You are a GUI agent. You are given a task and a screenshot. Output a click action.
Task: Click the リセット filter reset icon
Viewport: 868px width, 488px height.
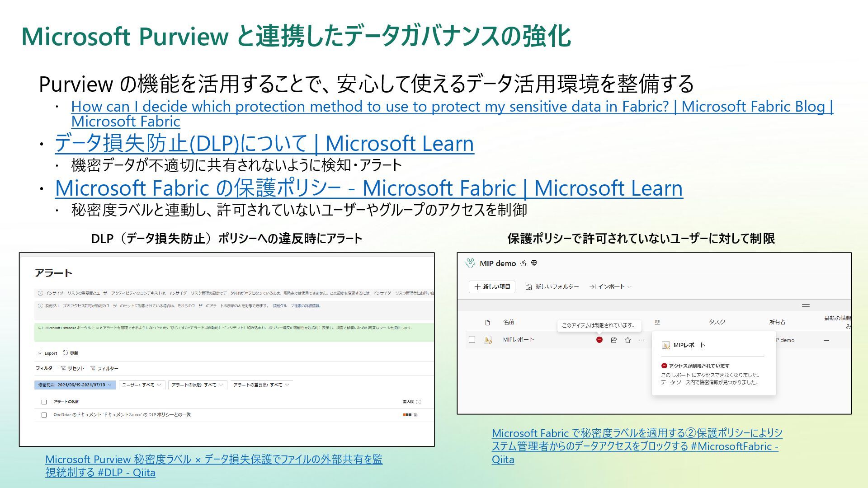(x=64, y=368)
